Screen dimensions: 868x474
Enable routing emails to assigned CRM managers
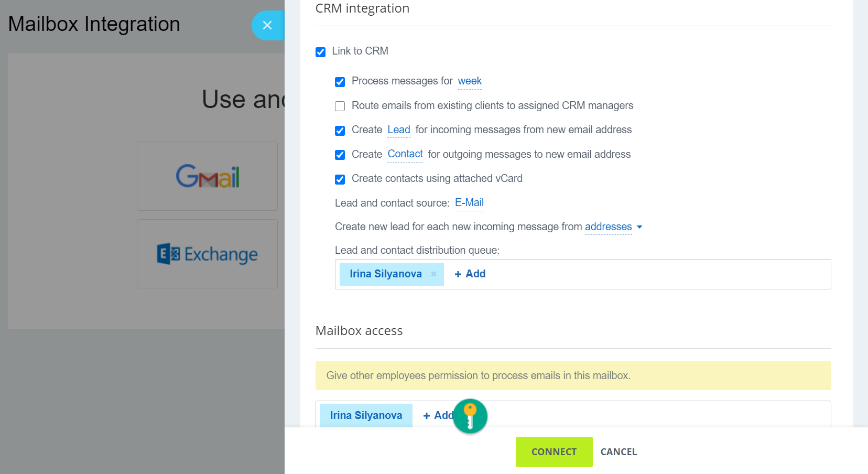click(x=340, y=106)
